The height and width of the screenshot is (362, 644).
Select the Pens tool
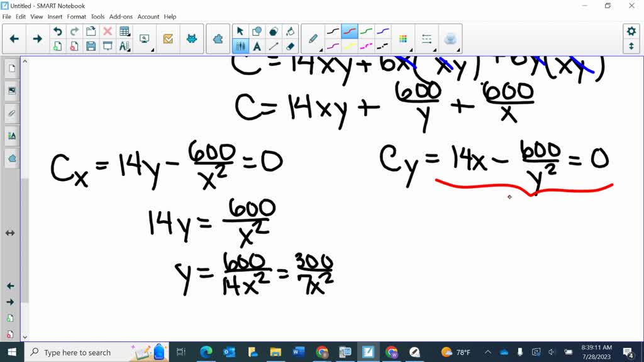tap(240, 47)
